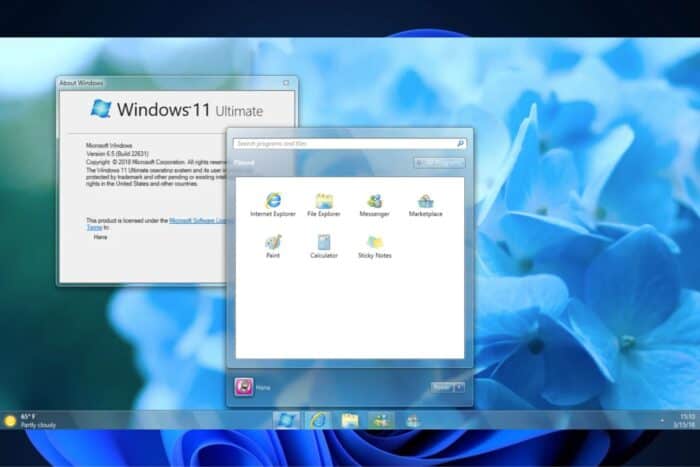
Task: Click the Search programs and files field
Action: (x=342, y=144)
